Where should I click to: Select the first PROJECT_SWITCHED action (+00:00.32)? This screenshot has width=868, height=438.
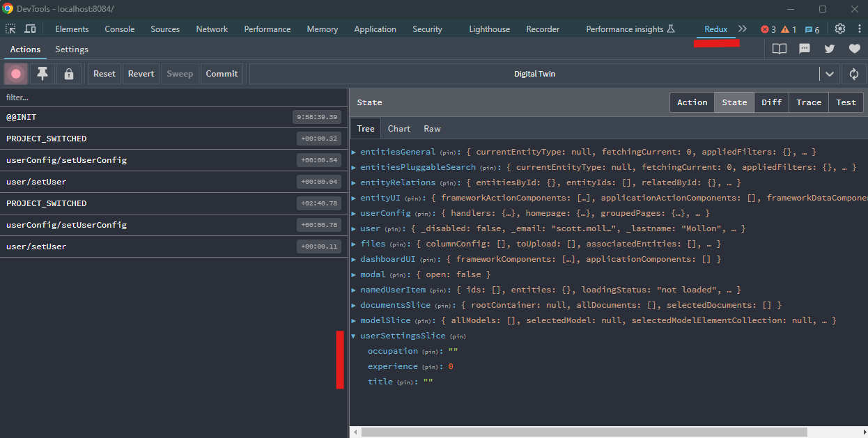click(x=173, y=139)
